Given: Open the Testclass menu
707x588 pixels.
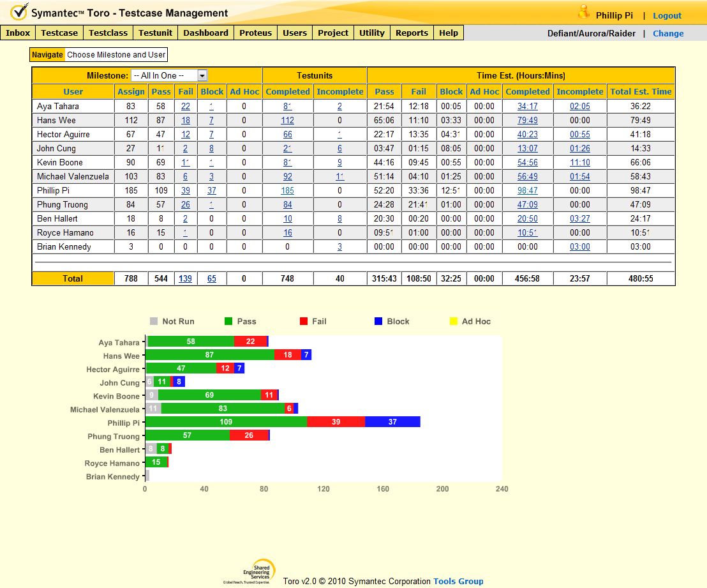Looking at the screenshot, I should 108,33.
